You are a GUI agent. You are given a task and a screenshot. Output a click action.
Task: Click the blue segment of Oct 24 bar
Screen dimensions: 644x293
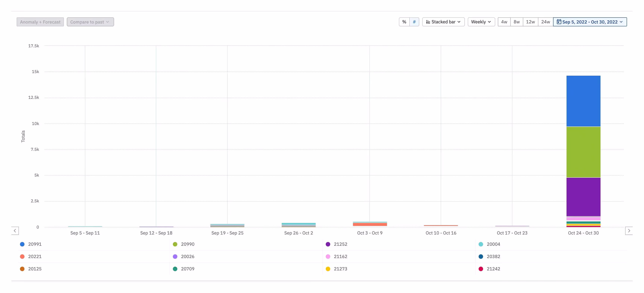(583, 101)
